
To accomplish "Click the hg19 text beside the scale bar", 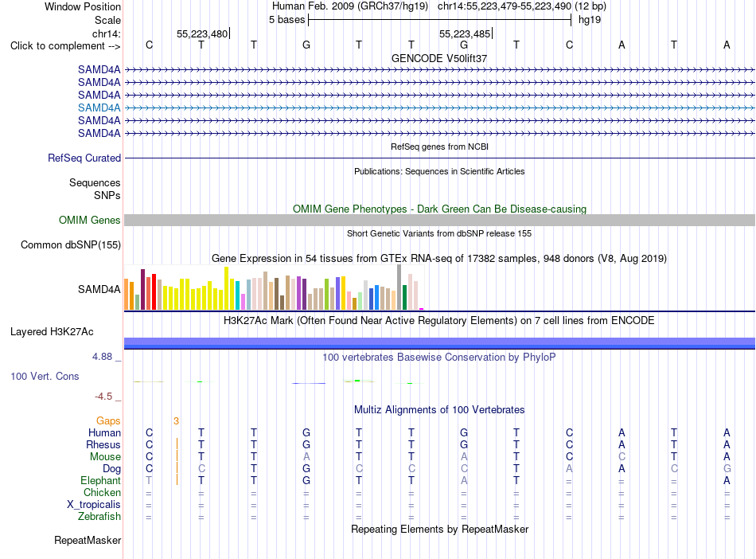I will (x=590, y=20).
